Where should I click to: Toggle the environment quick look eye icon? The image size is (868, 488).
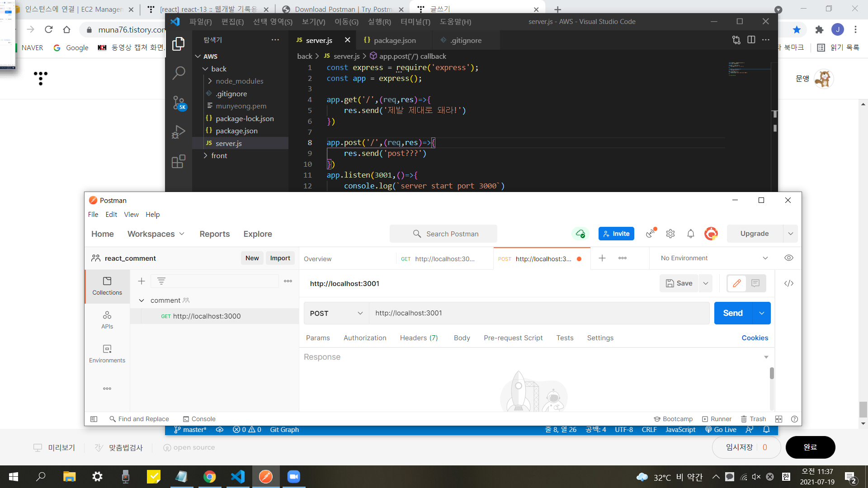coord(788,258)
